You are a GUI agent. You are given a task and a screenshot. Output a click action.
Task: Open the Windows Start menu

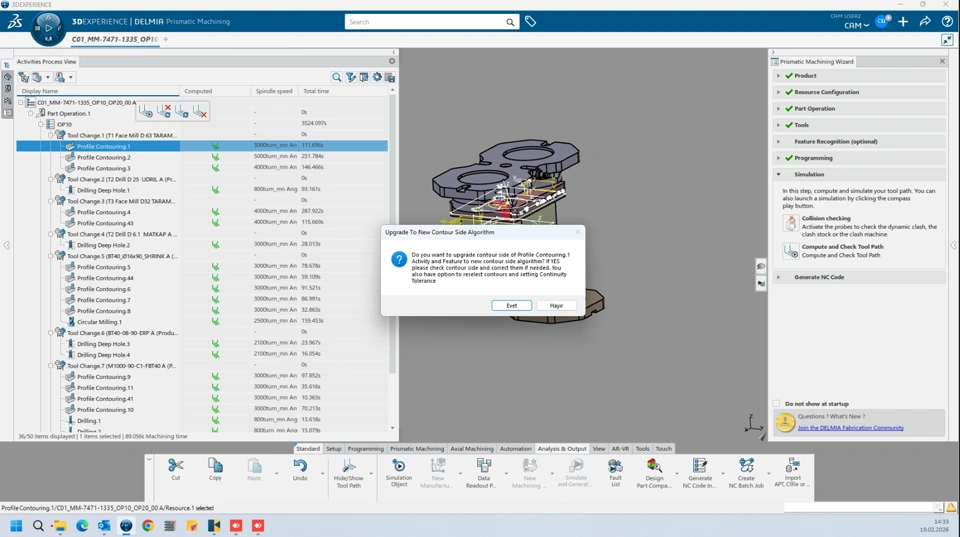(x=16, y=525)
